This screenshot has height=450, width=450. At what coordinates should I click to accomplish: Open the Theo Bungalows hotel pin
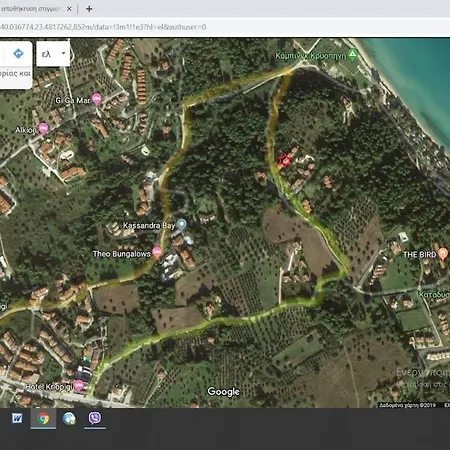click(x=157, y=252)
